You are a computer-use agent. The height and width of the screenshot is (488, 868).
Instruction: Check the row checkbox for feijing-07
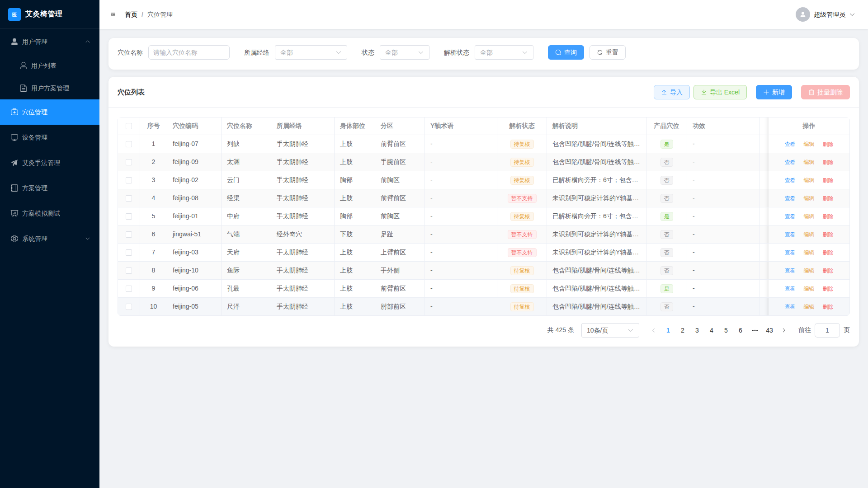(x=129, y=144)
